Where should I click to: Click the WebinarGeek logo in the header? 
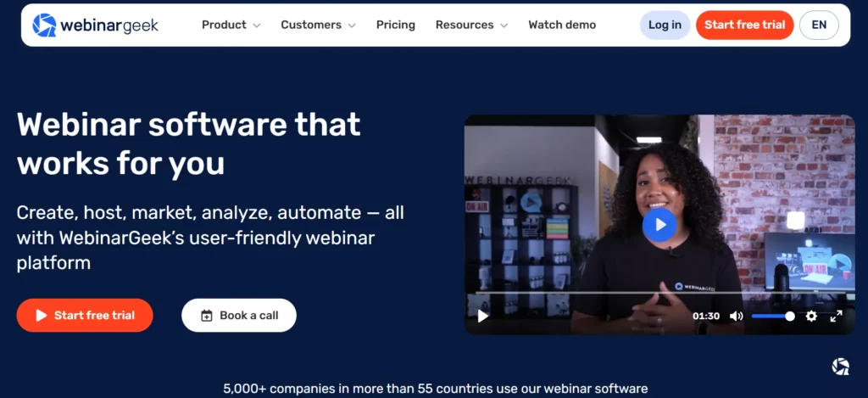click(x=95, y=25)
